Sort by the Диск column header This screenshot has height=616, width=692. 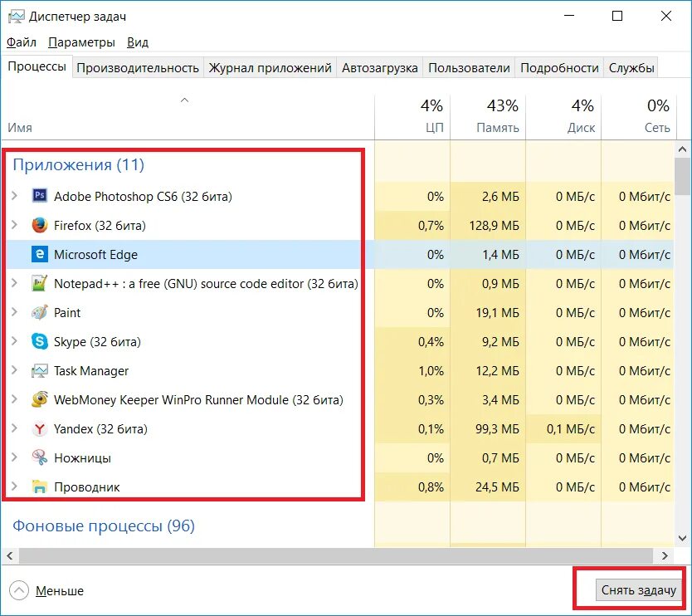tap(563, 116)
